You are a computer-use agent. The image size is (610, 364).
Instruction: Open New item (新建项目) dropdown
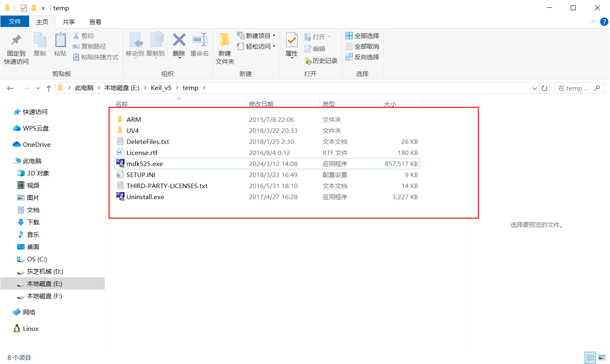tap(256, 36)
